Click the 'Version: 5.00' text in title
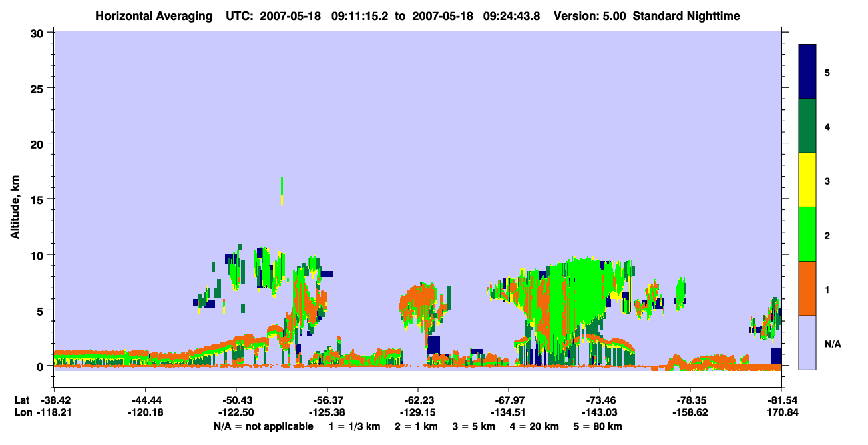Screen dimensions: 868x445 [x=591, y=15]
